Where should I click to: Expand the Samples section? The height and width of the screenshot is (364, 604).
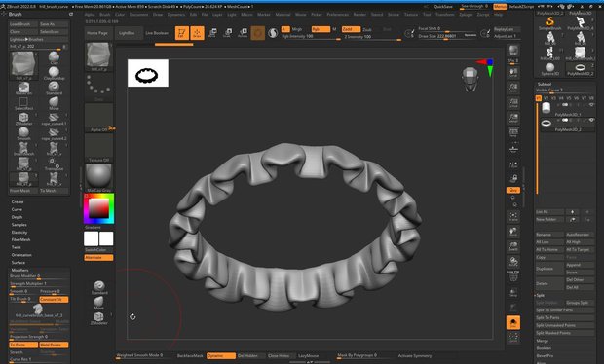point(19,225)
